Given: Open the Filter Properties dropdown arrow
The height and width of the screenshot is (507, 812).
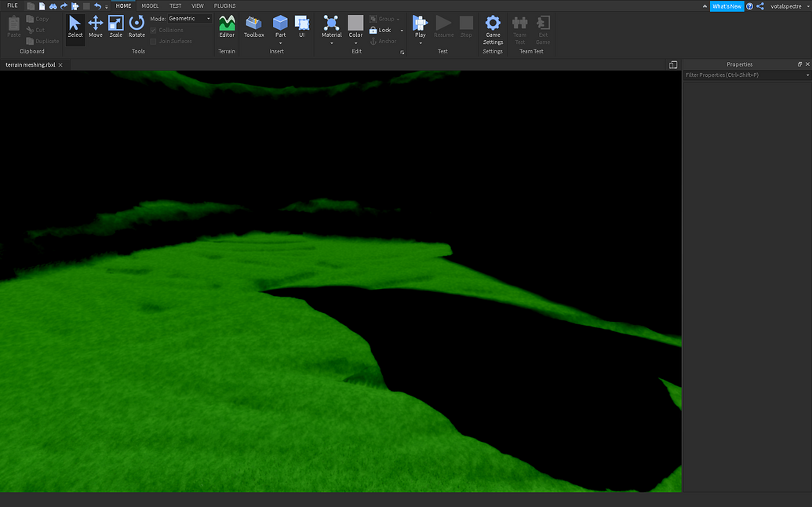Looking at the screenshot, I should pos(807,75).
